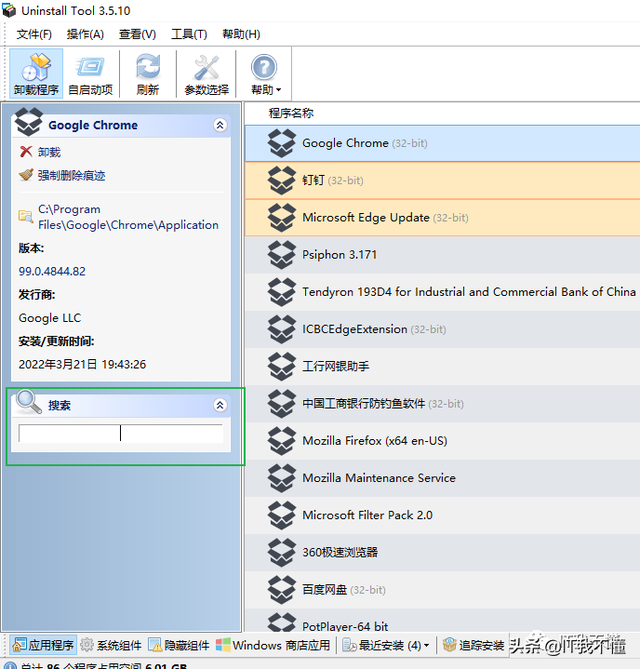Collapse the 搜索 panel chevron
Viewport: 640px width, 669px height.
pyautogui.click(x=220, y=405)
